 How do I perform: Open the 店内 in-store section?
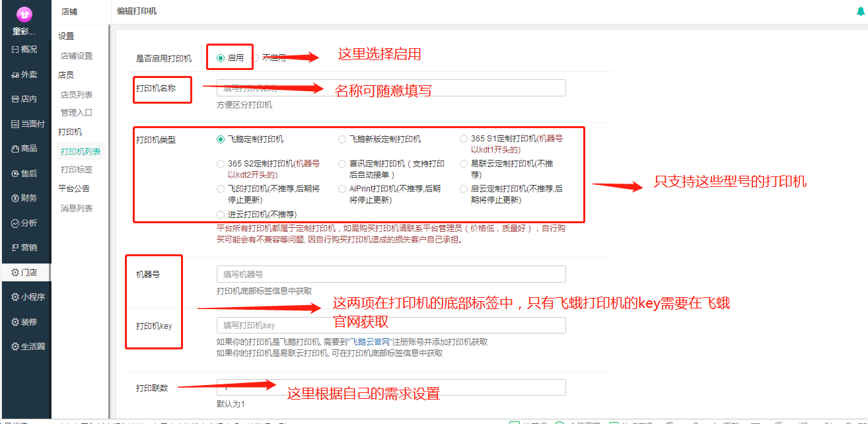(24, 99)
